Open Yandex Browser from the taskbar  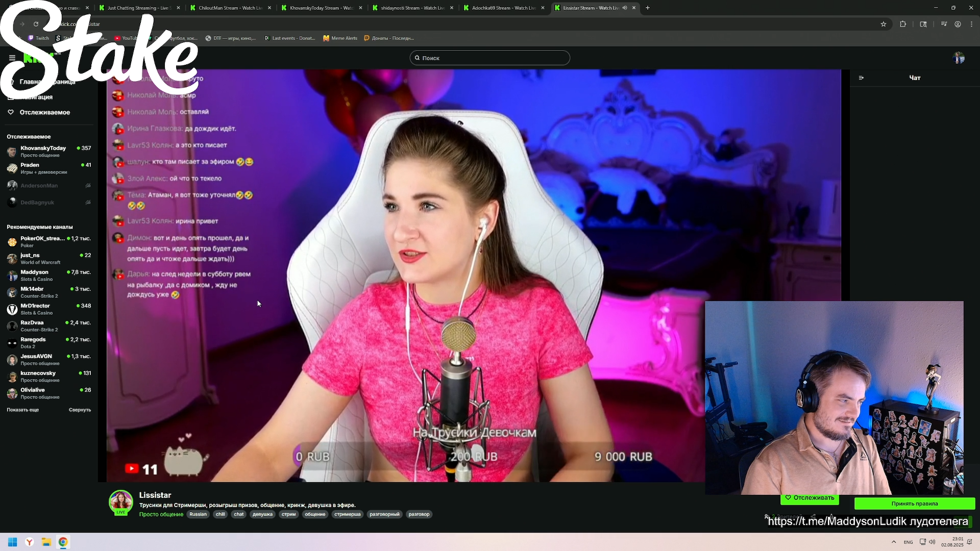30,542
